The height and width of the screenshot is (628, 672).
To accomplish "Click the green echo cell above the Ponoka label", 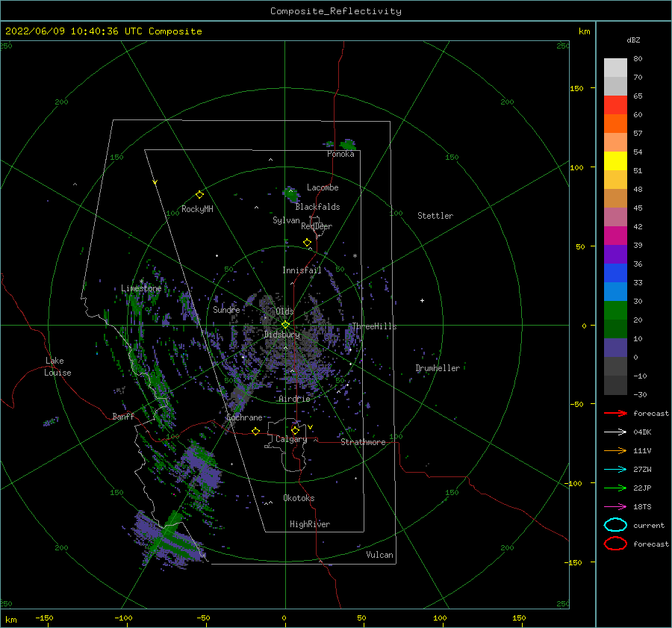I will point(347,144).
